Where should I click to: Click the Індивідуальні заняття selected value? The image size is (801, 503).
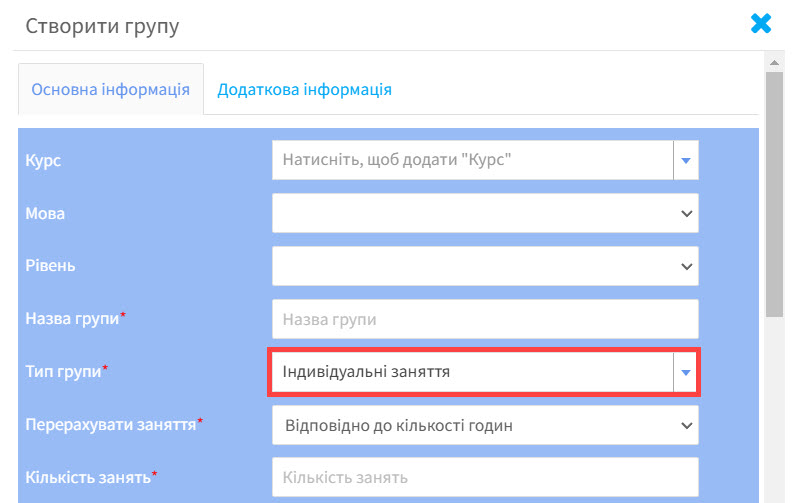tap(366, 372)
